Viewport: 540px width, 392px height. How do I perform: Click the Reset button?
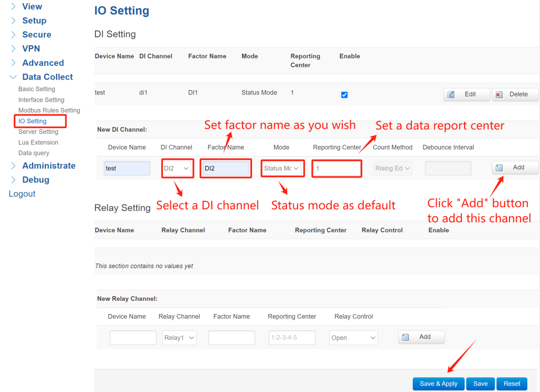[512, 384]
